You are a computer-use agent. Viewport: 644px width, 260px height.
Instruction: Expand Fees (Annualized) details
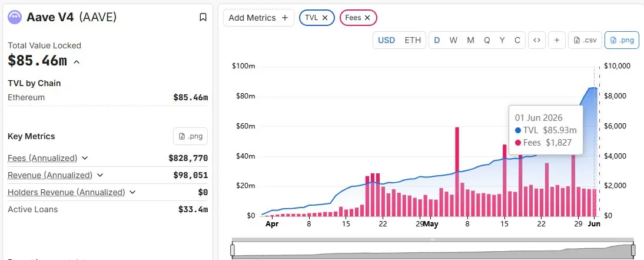[85, 158]
